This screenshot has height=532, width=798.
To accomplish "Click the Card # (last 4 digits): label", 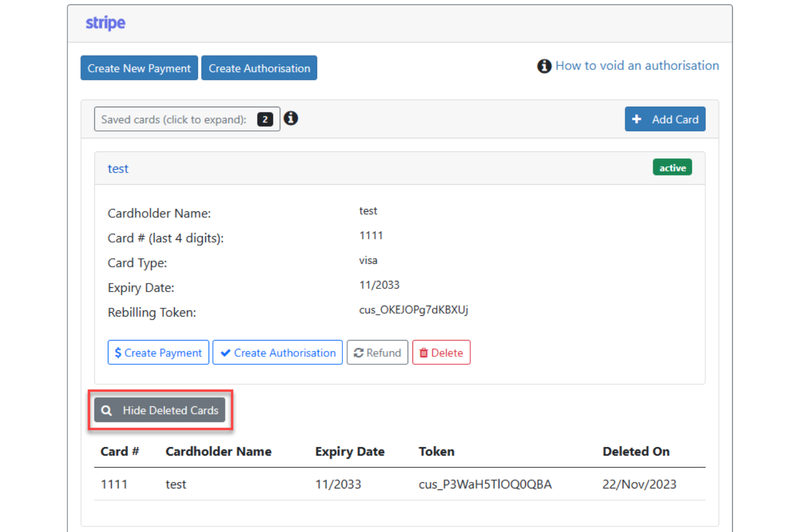I will point(166,238).
